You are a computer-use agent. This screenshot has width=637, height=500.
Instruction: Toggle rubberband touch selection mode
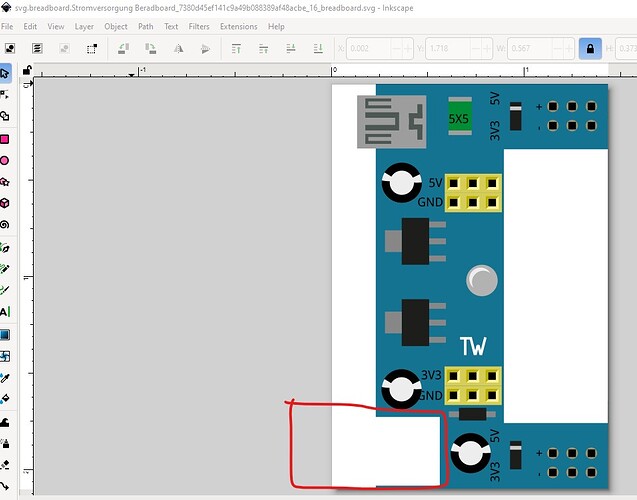(92, 48)
